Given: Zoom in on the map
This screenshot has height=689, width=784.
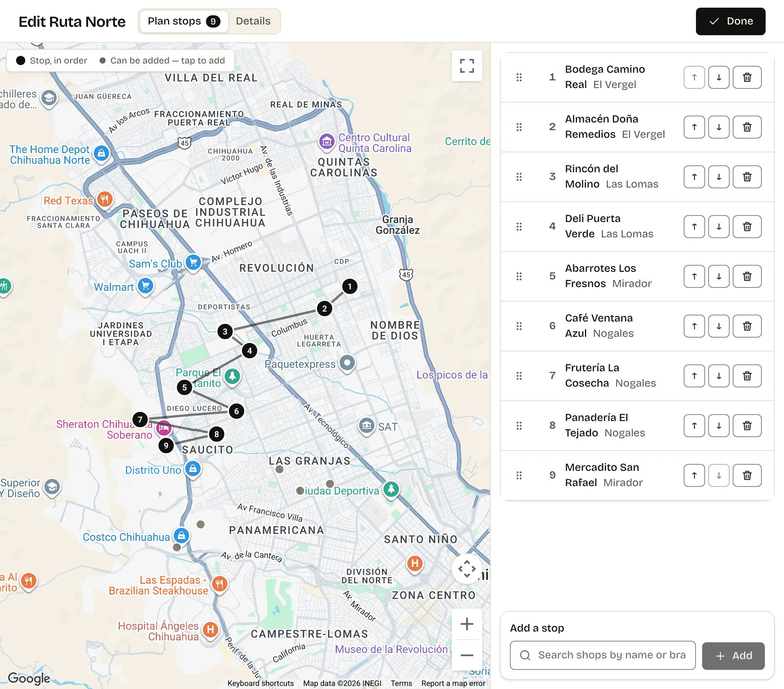Looking at the screenshot, I should click(467, 624).
